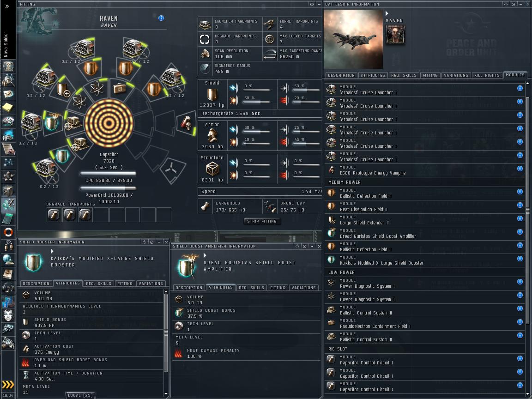Image resolution: width=532 pixels, height=399 pixels.
Task: Open the calculator icon in sidebar
Action: (8, 218)
